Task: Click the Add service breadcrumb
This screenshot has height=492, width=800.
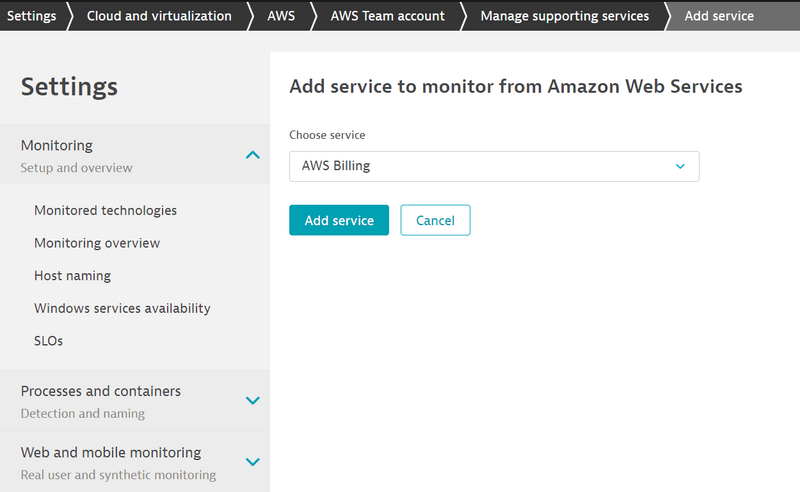Action: pyautogui.click(x=719, y=16)
